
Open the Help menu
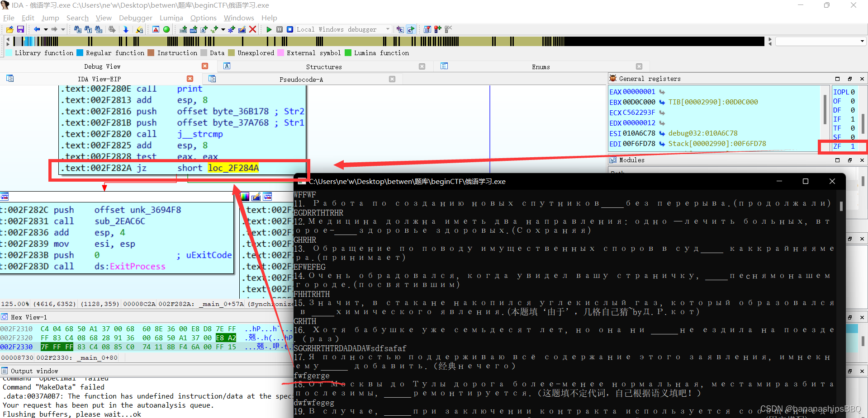(269, 18)
